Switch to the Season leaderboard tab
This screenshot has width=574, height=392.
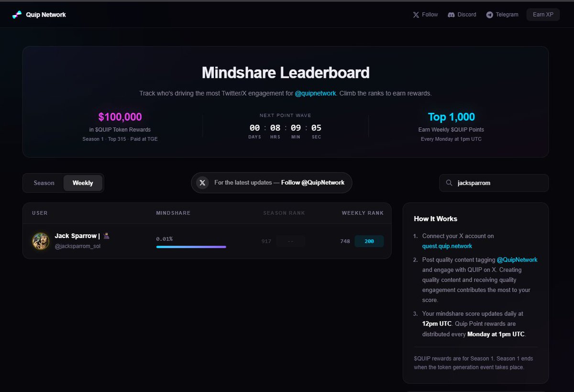44,183
